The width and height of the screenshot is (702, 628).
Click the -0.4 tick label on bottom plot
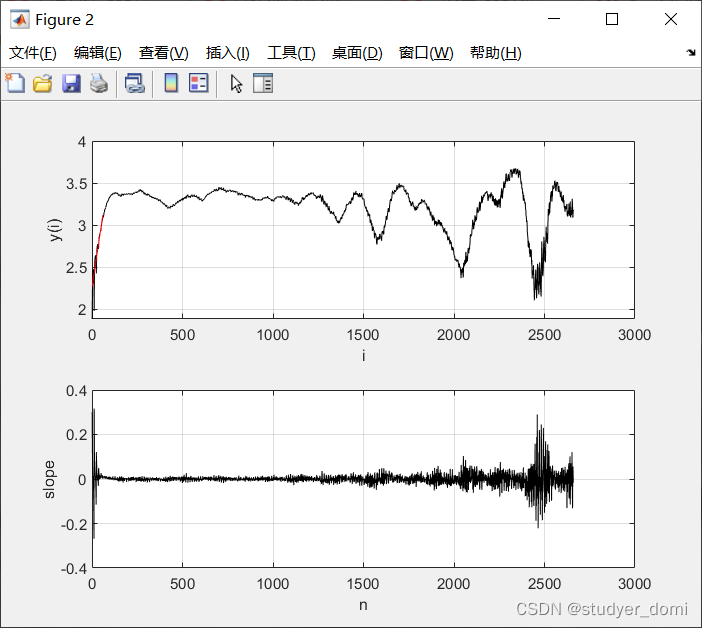coord(74,568)
